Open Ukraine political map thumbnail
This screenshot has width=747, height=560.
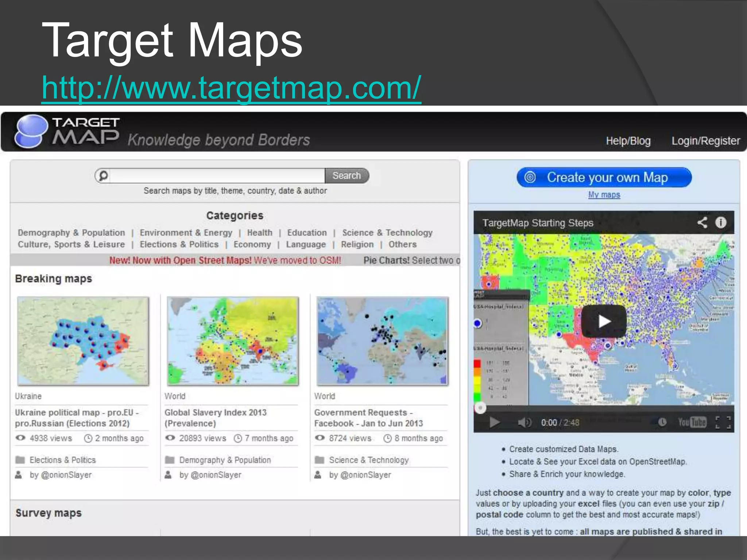pyautogui.click(x=83, y=341)
